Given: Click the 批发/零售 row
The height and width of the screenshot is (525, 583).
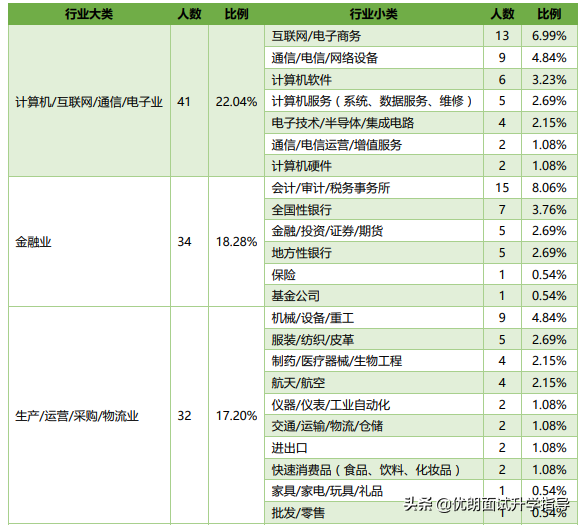Looking at the screenshot, I should 421,513.
